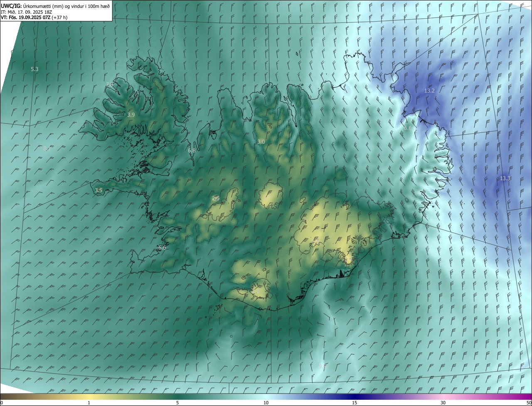Viewport: 532px width, 406px height.
Task: Pick the dark blue colour scale segment above tick 15
Action: pos(355,396)
